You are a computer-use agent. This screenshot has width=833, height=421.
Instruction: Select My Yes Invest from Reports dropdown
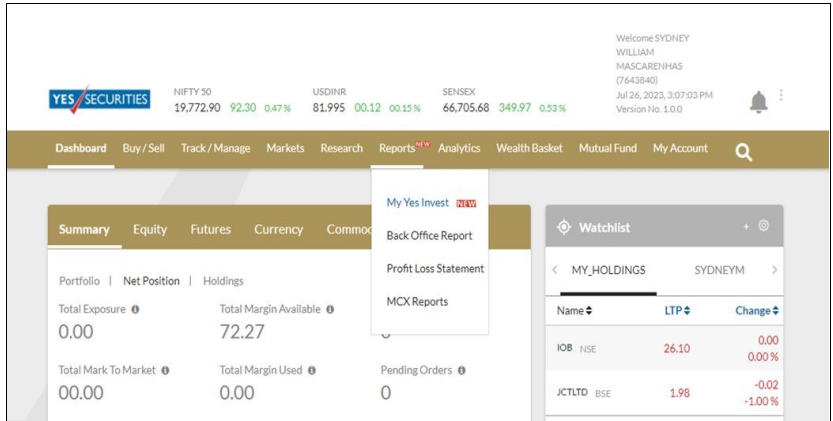[x=418, y=203]
